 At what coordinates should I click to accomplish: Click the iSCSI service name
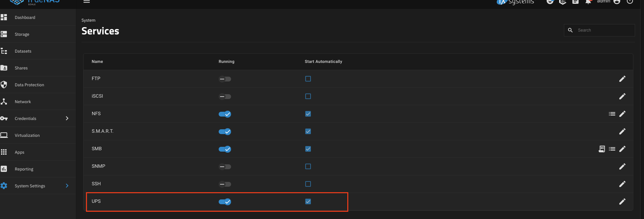97,96
